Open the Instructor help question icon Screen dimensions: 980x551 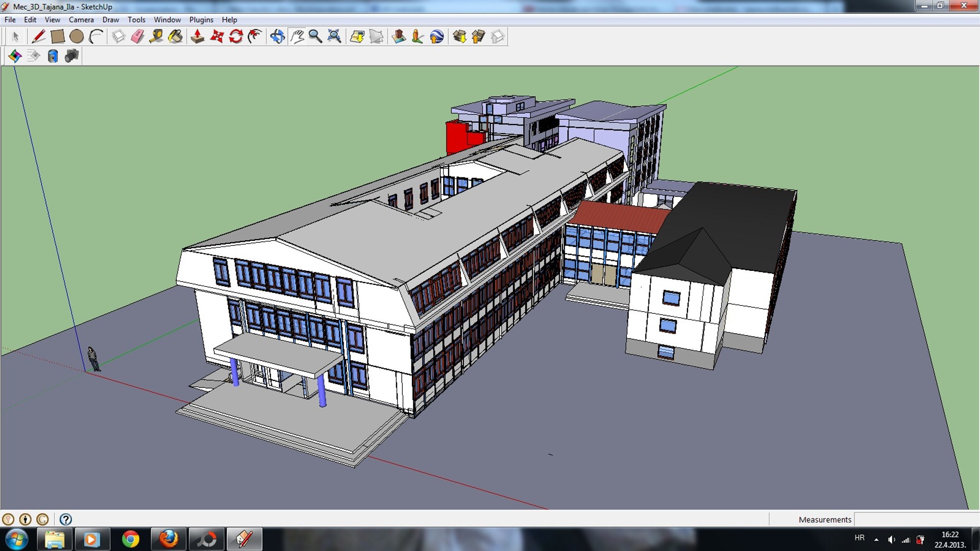[x=65, y=519]
